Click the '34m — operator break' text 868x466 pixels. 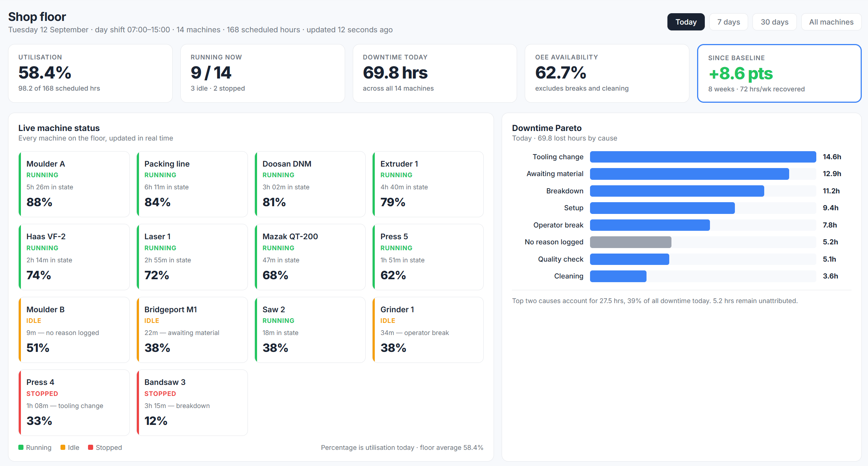(x=415, y=333)
